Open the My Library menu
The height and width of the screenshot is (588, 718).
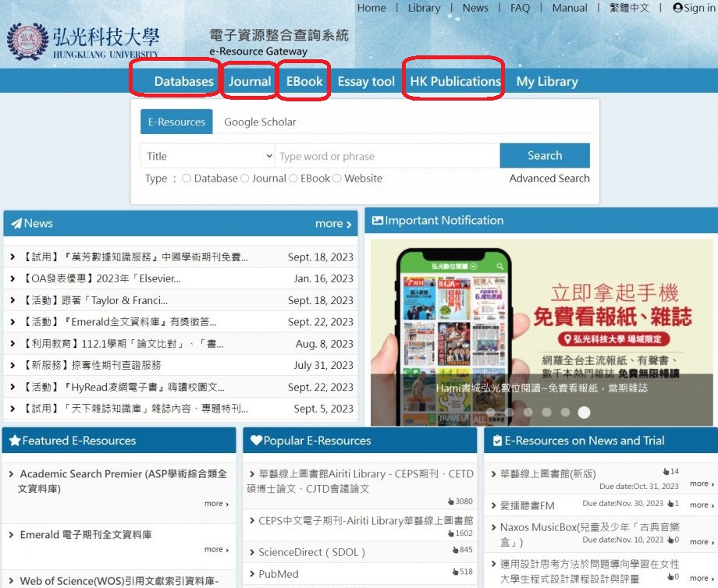(x=547, y=81)
